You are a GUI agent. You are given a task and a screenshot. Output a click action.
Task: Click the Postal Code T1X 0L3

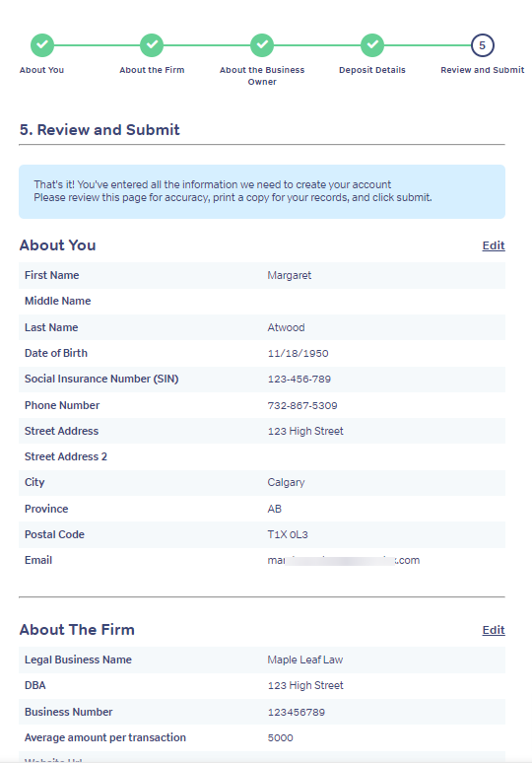click(x=288, y=534)
